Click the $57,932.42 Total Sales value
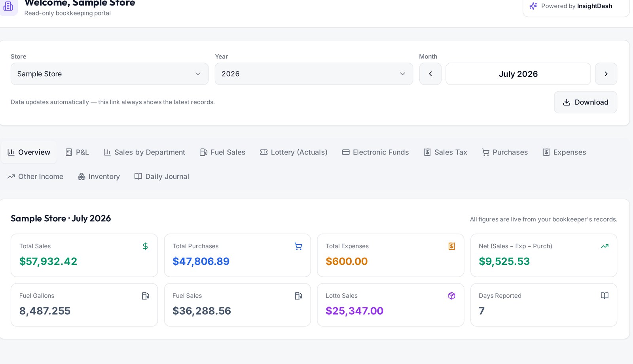The height and width of the screenshot is (364, 633). point(48,261)
